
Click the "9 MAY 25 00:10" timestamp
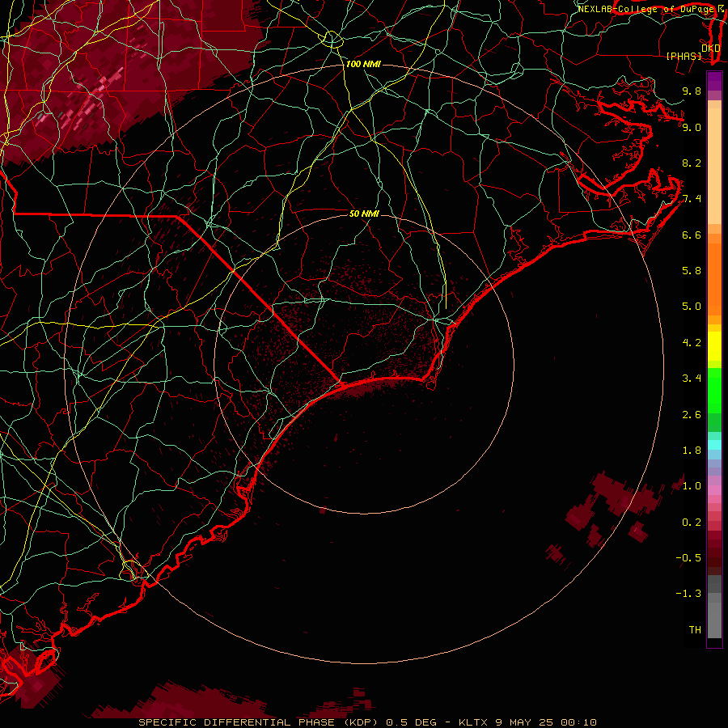547,722
